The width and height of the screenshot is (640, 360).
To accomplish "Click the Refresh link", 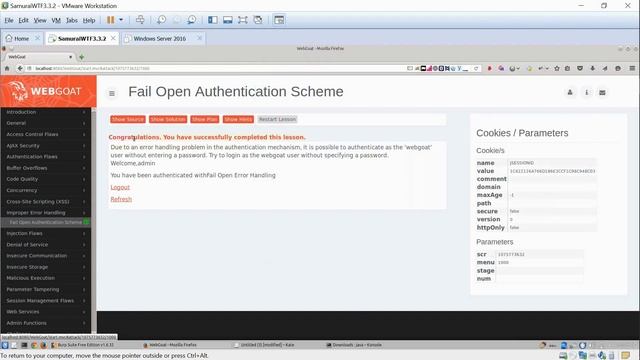I will [121, 199].
